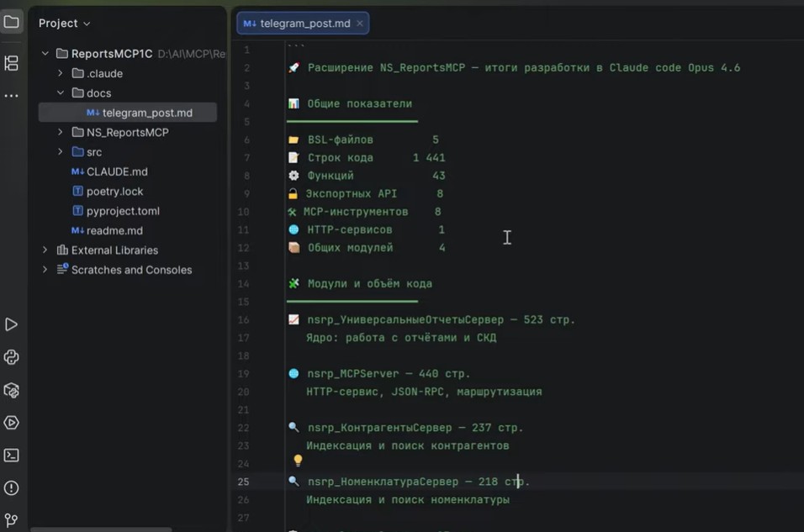Click the yellow lightbulb quick-fix icon

pos(298,461)
